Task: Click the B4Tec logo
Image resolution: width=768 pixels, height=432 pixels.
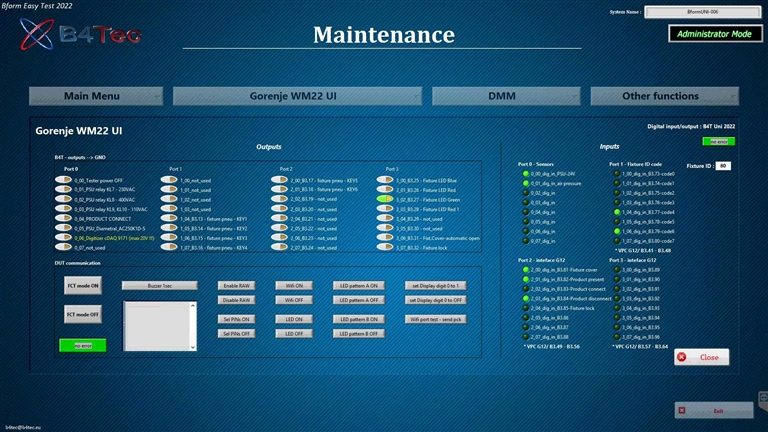Action: [81, 34]
